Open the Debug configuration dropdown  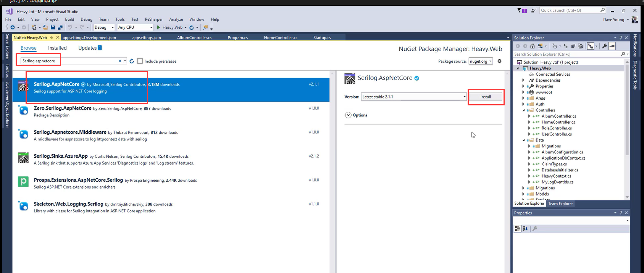(104, 27)
